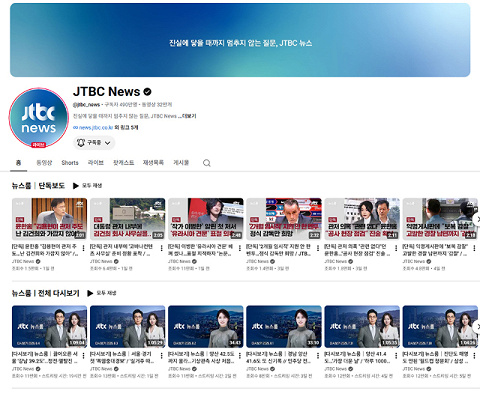Click the play-all icon next to 단독보도
This screenshot has height=394, width=480.
click(x=76, y=186)
